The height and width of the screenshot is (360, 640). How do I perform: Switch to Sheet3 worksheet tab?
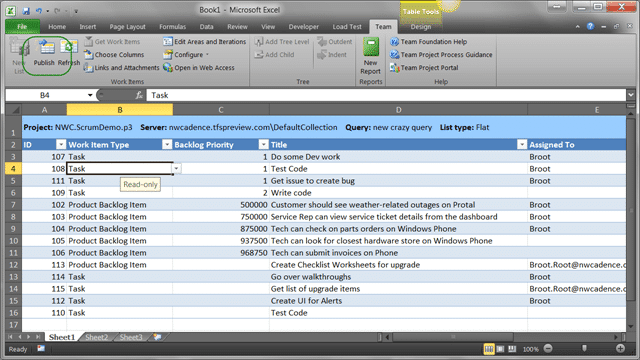(x=131, y=337)
